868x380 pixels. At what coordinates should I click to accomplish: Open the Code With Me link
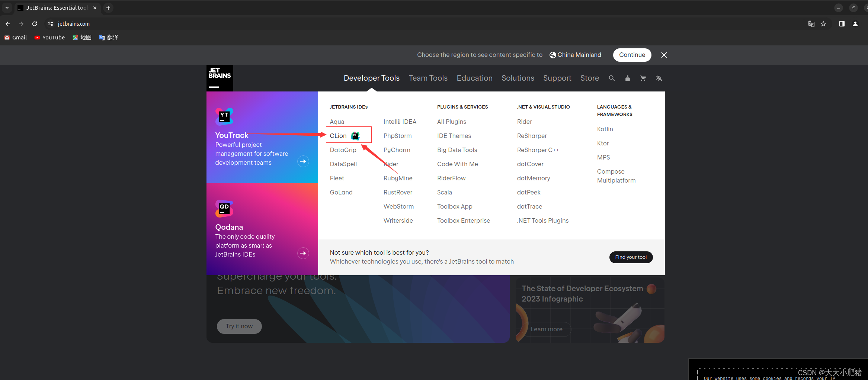click(458, 164)
